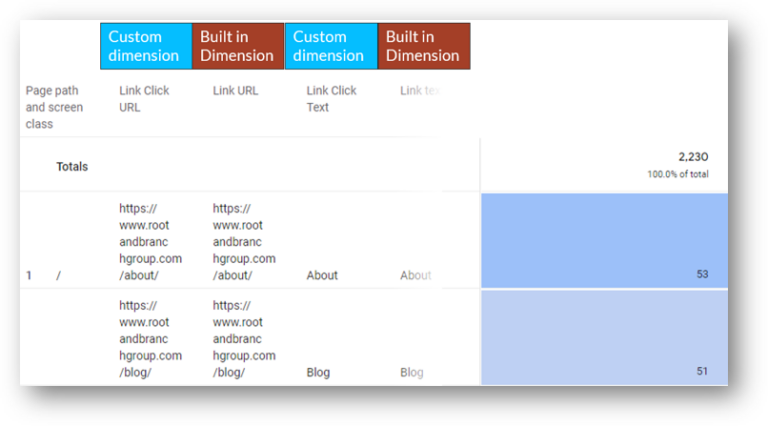Screen dimensions: 768x426
Task: Click the Blog Link Click Text cell
Action: [x=318, y=373]
